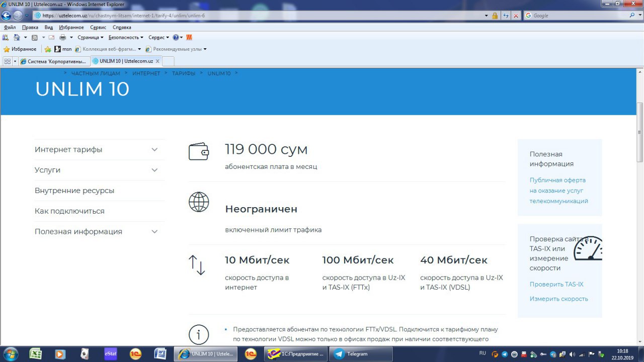
Task: Open print options dropdown arrow
Action: [x=71, y=37]
